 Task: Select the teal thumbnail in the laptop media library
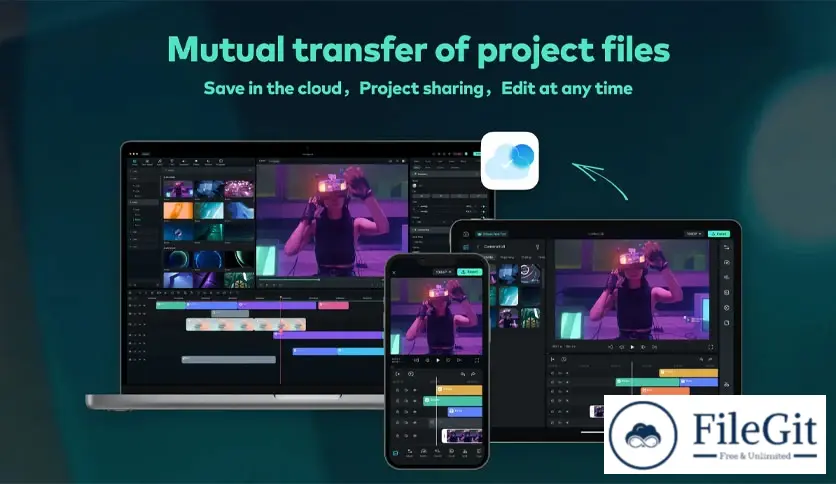click(x=209, y=211)
